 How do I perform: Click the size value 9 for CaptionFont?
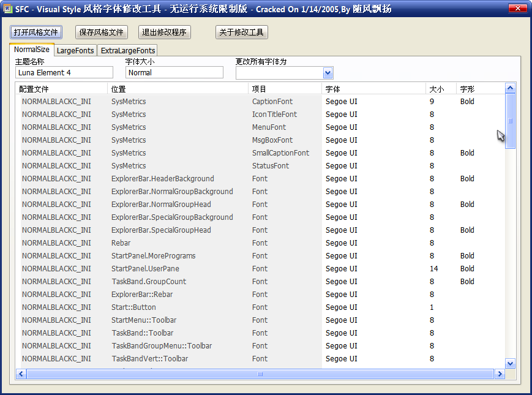pyautogui.click(x=432, y=102)
